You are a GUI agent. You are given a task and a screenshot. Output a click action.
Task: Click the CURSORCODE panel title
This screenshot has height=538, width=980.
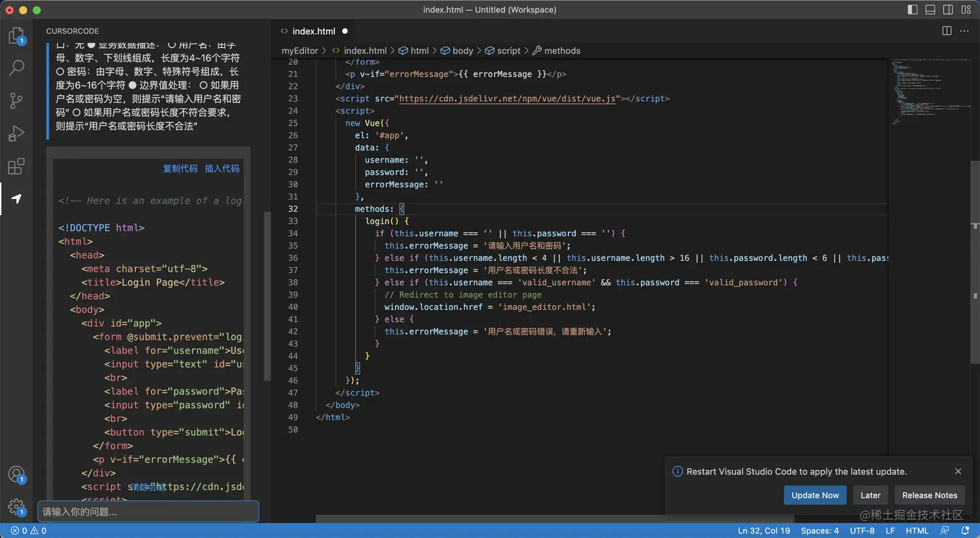coord(73,31)
